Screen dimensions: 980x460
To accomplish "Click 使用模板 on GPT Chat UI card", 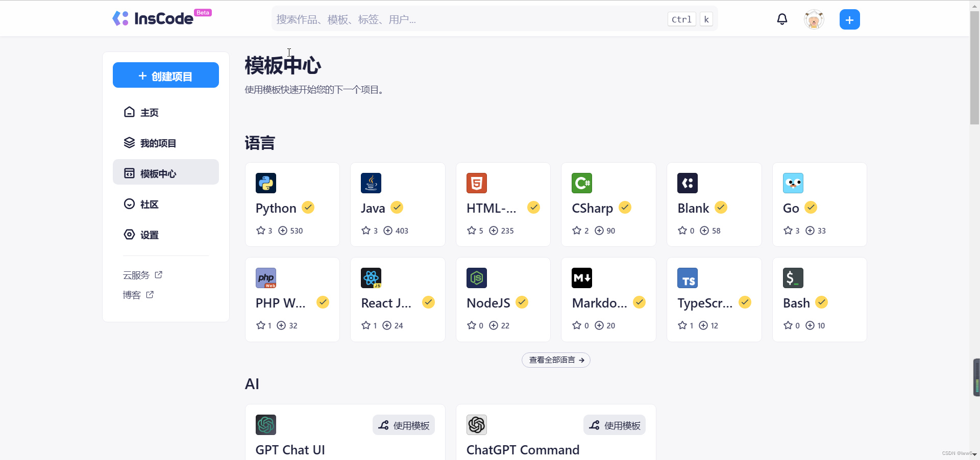I will [404, 425].
